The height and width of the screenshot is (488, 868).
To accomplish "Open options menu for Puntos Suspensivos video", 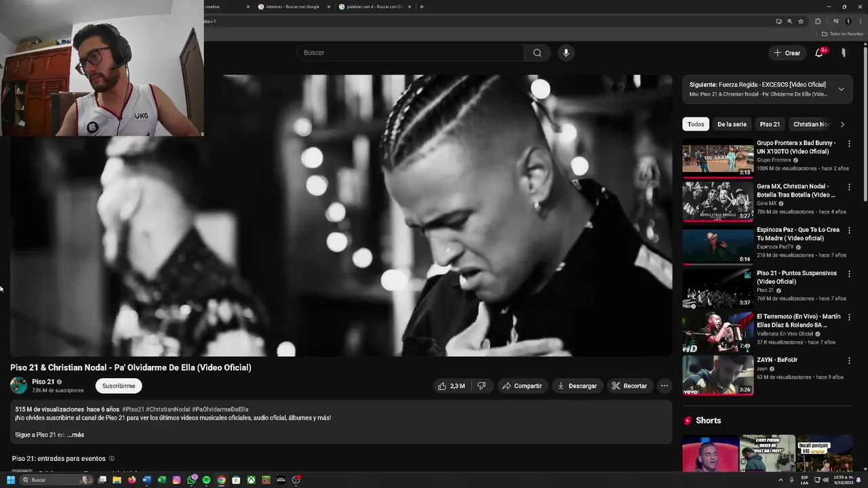I will click(849, 274).
